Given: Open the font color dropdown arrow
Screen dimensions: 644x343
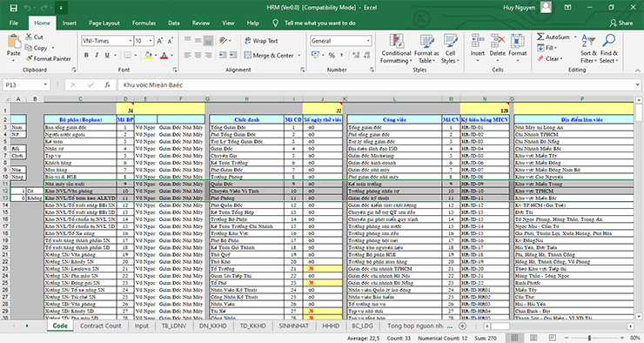Looking at the screenshot, I should tap(171, 55).
